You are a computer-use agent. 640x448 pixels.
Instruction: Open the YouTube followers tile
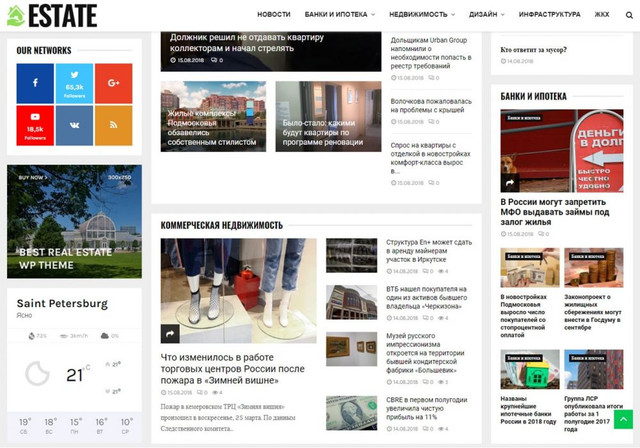(35, 124)
